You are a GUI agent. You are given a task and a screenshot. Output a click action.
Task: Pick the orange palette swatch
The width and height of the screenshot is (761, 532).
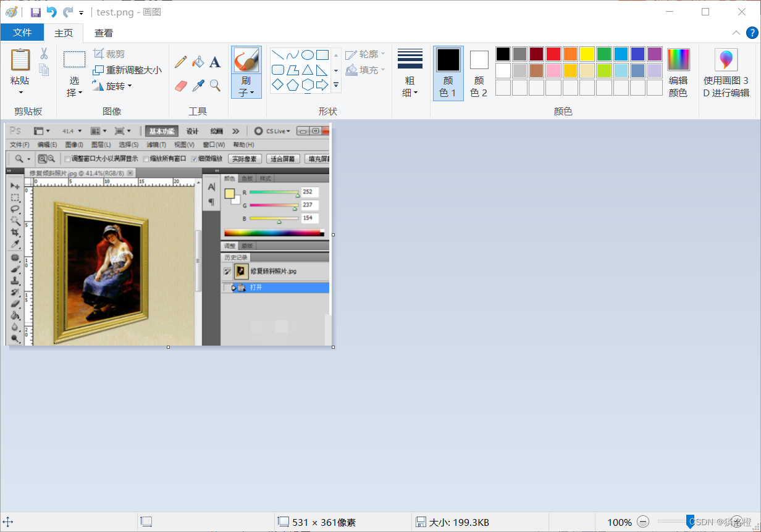570,54
